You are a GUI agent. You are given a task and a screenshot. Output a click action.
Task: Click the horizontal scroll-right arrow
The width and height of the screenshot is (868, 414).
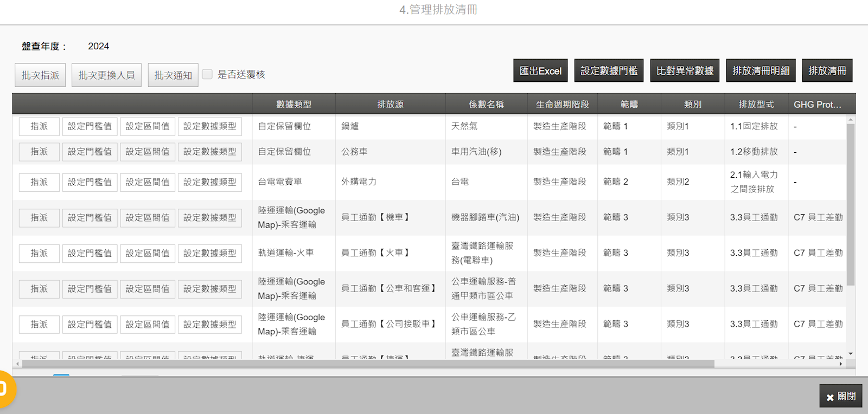click(x=841, y=364)
